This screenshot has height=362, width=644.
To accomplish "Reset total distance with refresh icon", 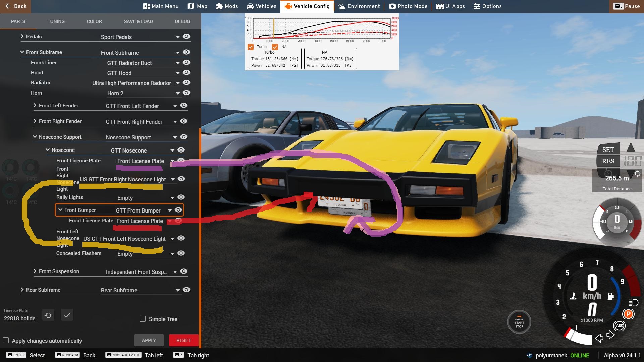I will point(637,174).
